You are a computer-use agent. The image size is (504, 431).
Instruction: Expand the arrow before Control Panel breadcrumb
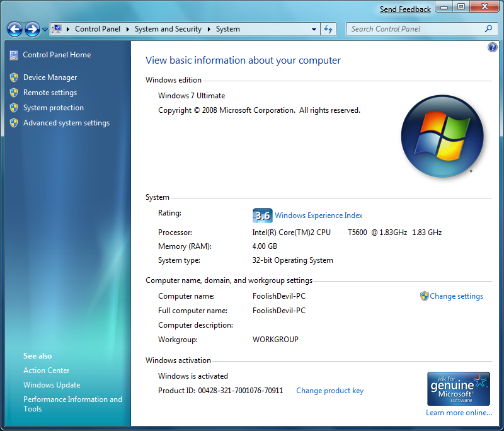coord(68,29)
